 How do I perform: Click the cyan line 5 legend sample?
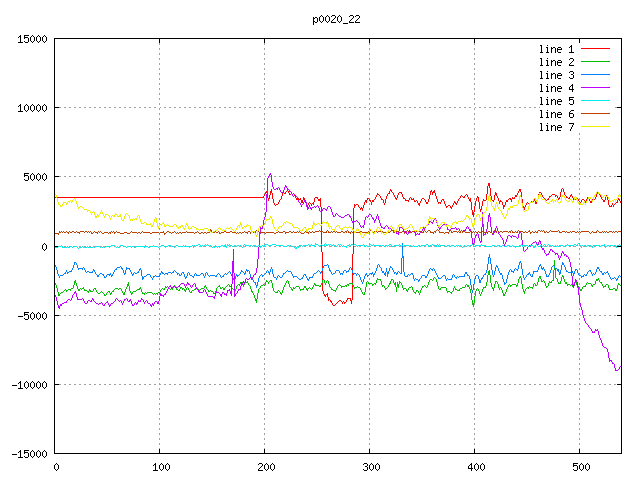pos(595,101)
